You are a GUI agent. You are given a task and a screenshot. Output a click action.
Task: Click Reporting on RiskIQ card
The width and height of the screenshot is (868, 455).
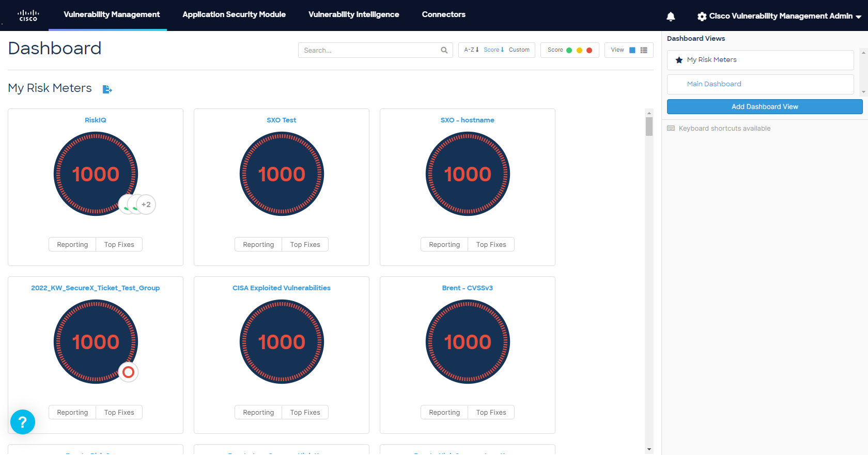pos(72,244)
